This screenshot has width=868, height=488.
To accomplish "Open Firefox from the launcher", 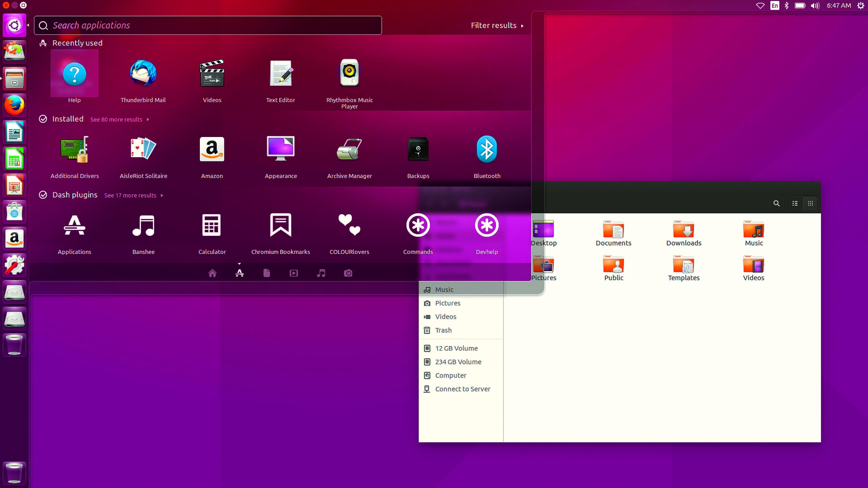I will (14, 105).
